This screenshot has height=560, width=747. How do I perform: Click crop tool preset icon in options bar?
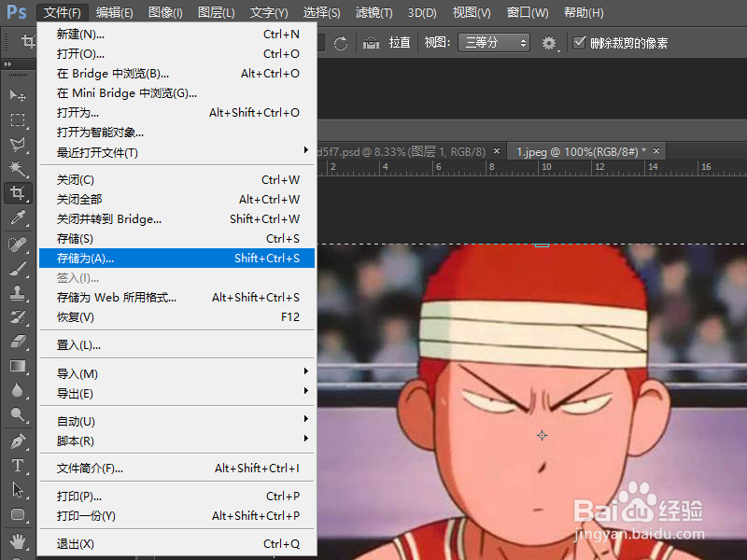(28, 42)
